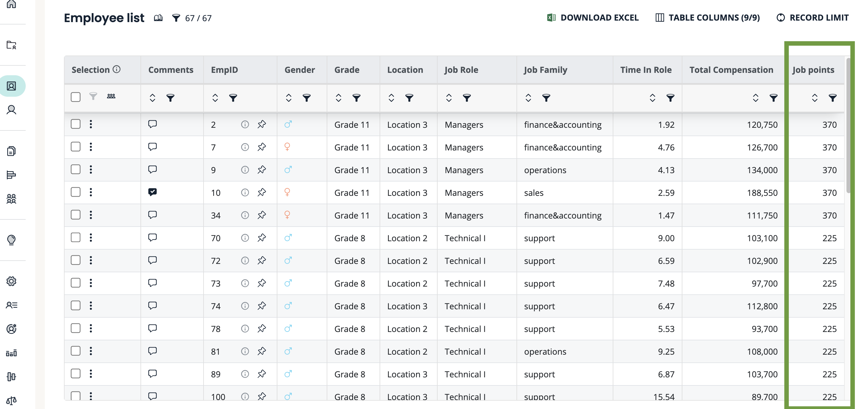
Task: Select the checkbox for employee 72 row
Action: (x=76, y=260)
